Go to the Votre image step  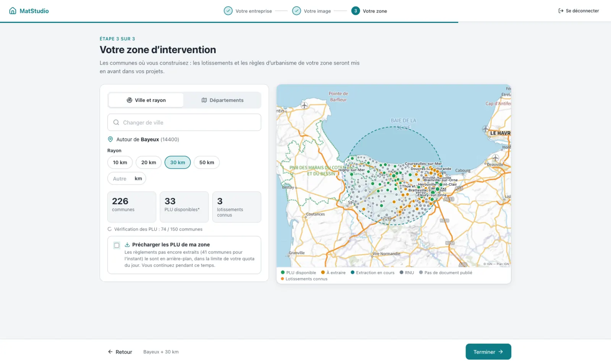(x=312, y=11)
